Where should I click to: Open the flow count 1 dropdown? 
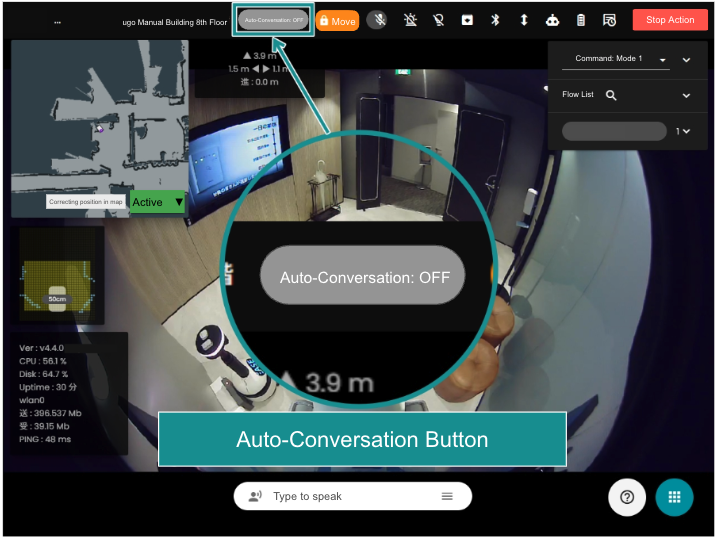coord(683,131)
